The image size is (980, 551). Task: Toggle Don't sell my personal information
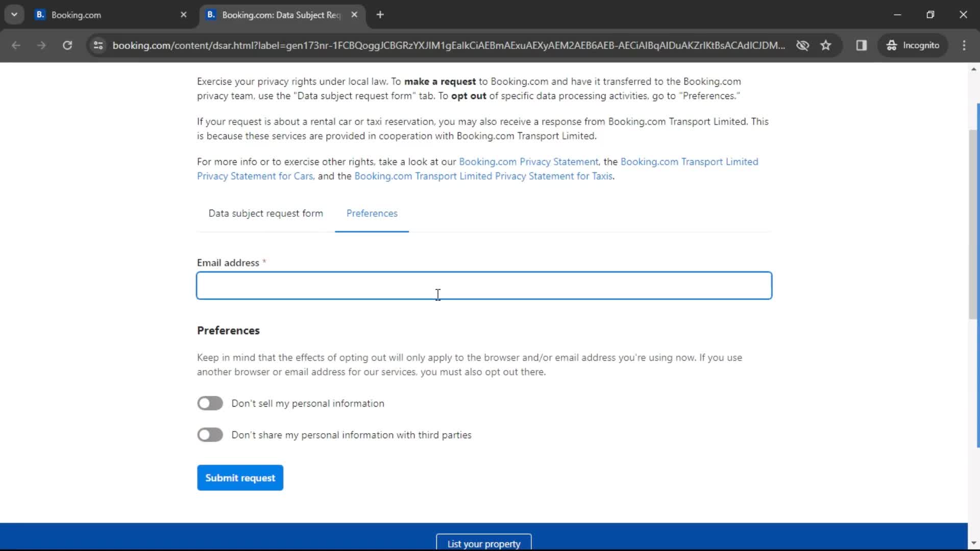(x=209, y=403)
